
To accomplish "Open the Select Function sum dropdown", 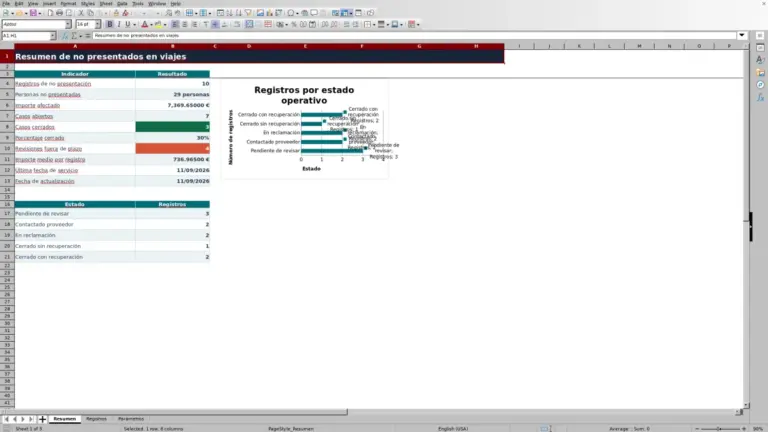I will (x=80, y=35).
